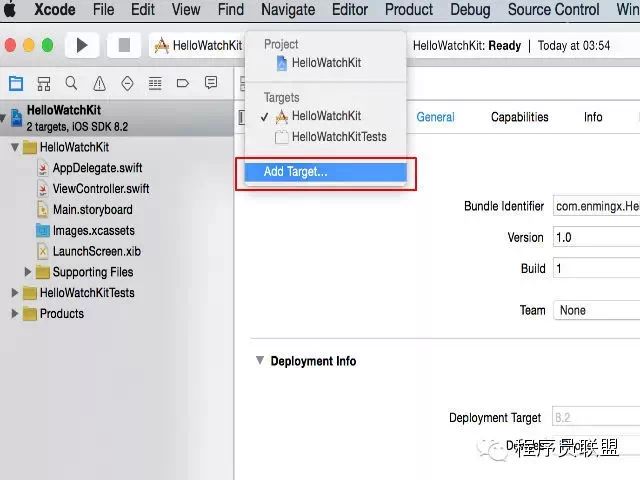Open the Deployment Target combo box

pyautogui.click(x=596, y=417)
